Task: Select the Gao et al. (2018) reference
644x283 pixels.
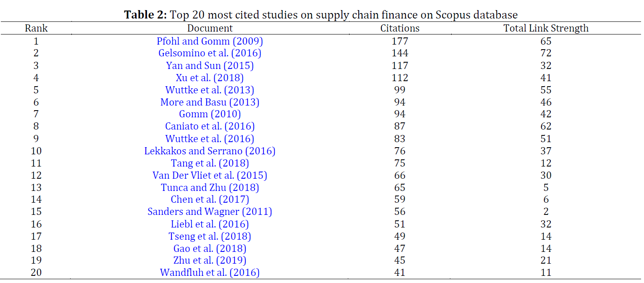Action: pos(210,249)
